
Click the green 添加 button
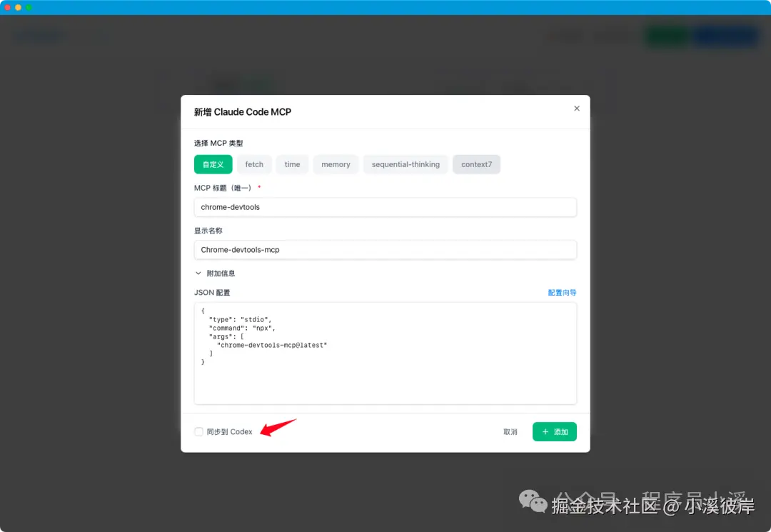tap(554, 432)
